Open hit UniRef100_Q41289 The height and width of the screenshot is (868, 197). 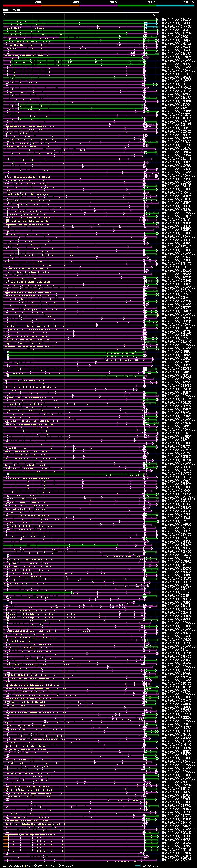click(x=177, y=33)
